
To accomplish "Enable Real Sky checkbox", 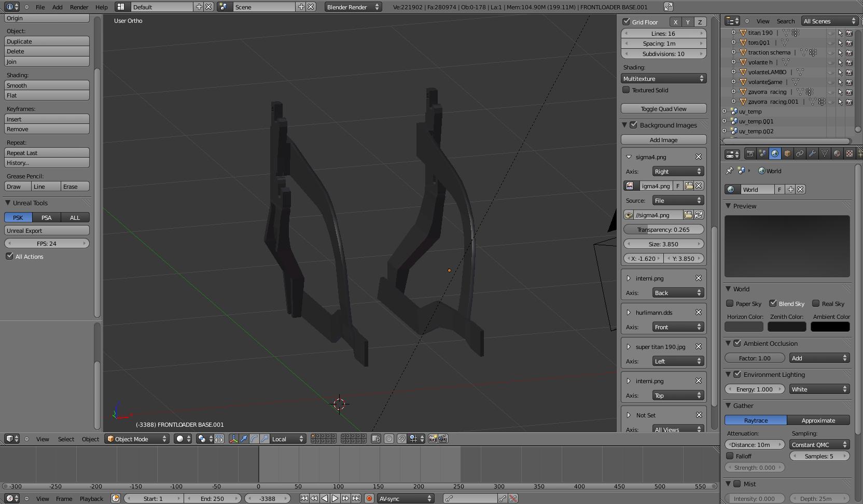I will point(816,303).
